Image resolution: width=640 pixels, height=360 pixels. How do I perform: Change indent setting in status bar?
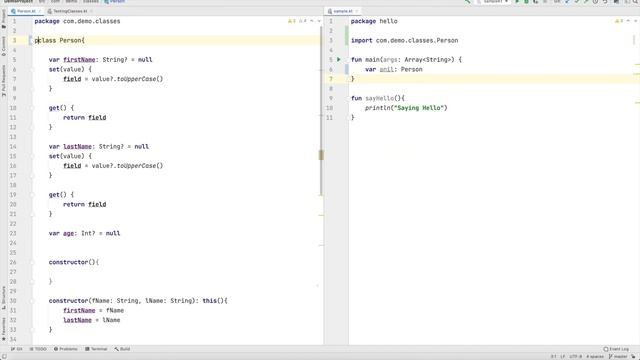click(x=595, y=357)
